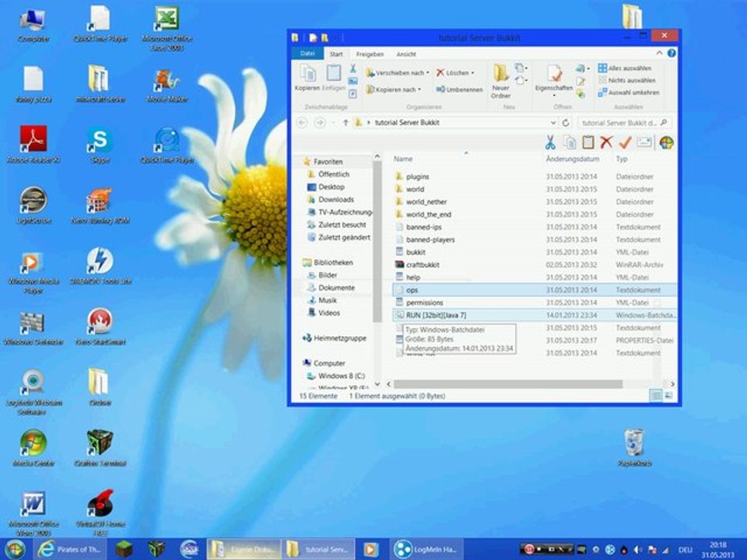Click the red X delete icon
This screenshot has width=747, height=560.
click(x=606, y=142)
